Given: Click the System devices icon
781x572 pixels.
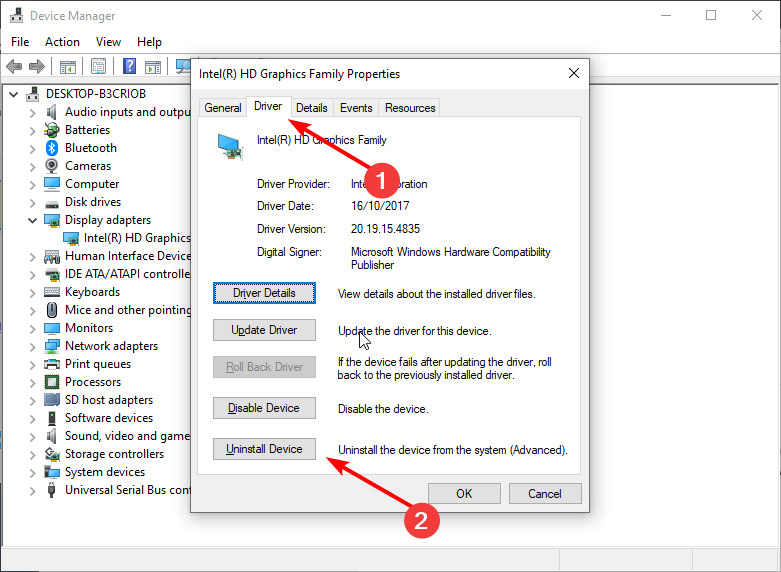Looking at the screenshot, I should pyautogui.click(x=52, y=472).
